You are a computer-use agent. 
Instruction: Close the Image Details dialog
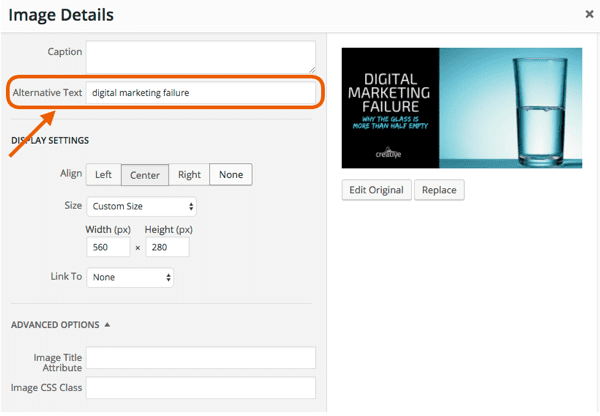click(x=589, y=15)
